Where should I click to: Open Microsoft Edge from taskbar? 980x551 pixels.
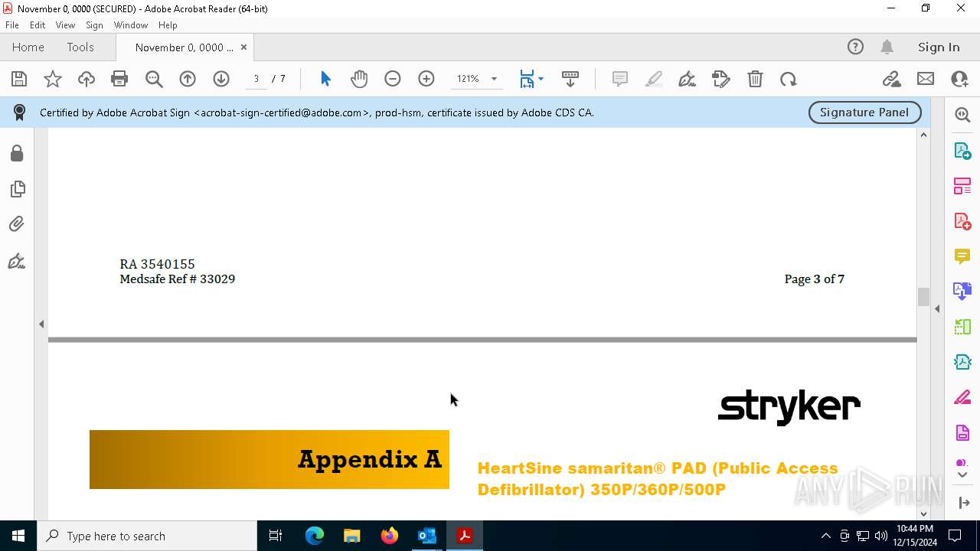tap(315, 536)
